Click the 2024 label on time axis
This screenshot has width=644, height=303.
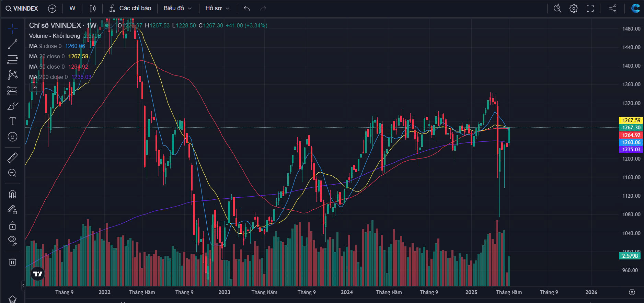(x=347, y=292)
